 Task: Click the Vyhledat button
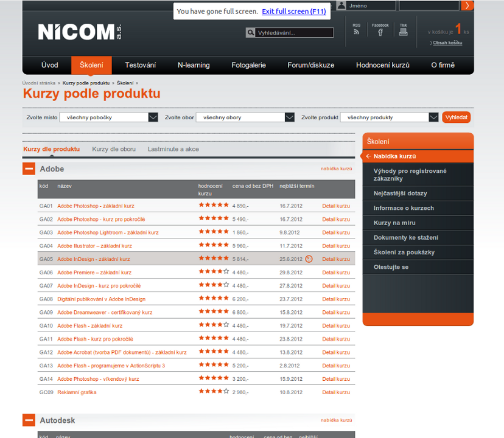tap(456, 117)
